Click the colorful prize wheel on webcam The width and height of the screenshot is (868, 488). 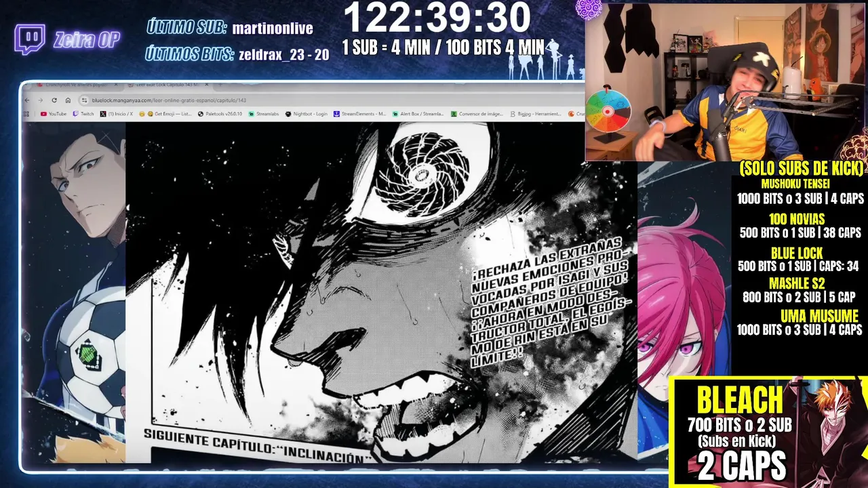point(608,112)
